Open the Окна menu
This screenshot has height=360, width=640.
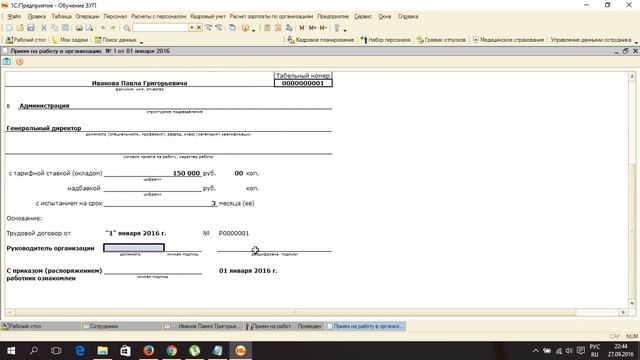click(x=384, y=17)
